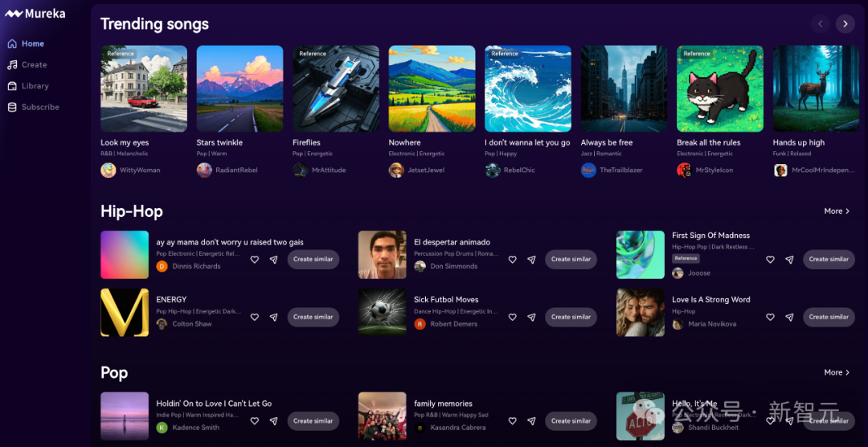Play the Fireflies song cover thumbnail

336,88
